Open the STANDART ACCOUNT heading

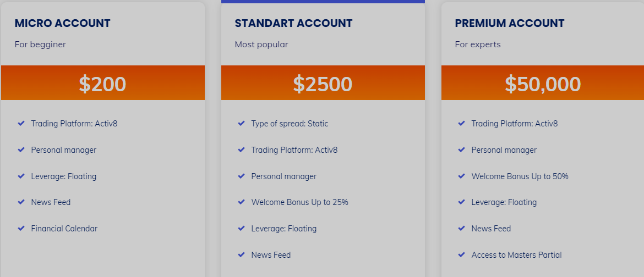coord(294,24)
